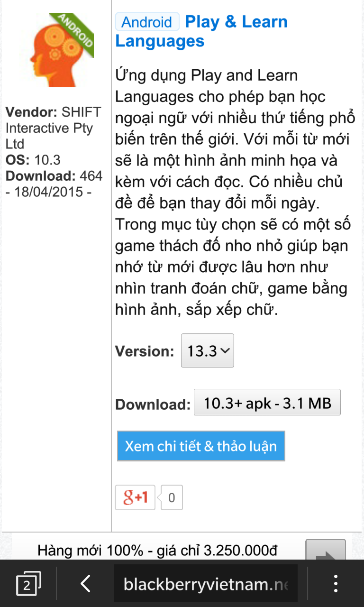Image resolution: width=364 pixels, height=607 pixels.
Task: Open the browser tabs counter icon
Action: click(x=28, y=583)
